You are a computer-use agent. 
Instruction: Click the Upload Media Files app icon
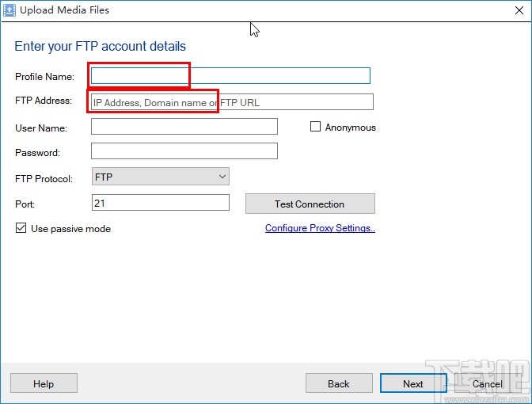(9, 10)
